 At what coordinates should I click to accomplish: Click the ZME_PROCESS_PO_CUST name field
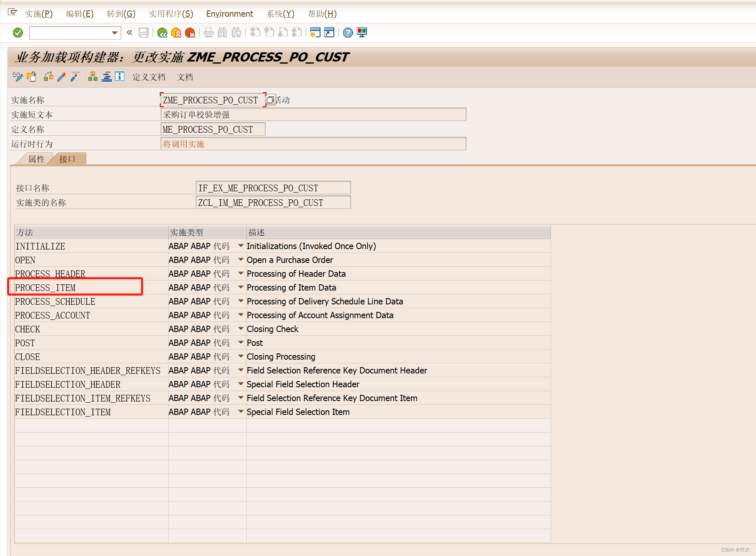[213, 100]
